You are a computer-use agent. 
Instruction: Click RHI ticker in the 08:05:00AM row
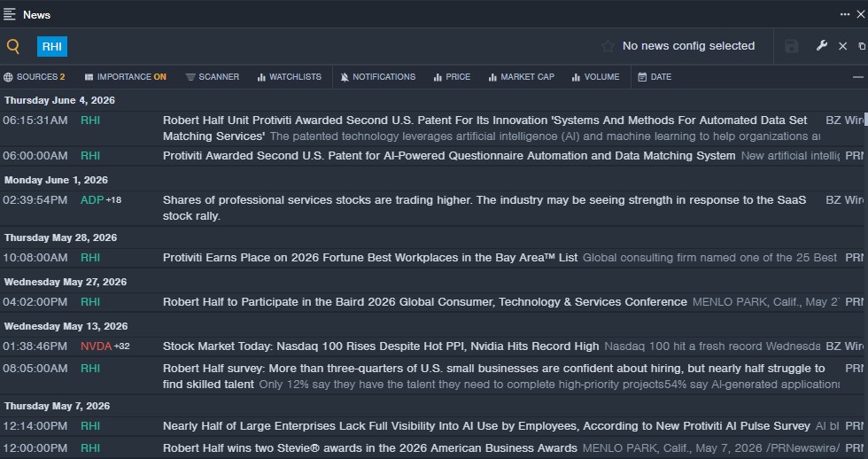(90, 369)
